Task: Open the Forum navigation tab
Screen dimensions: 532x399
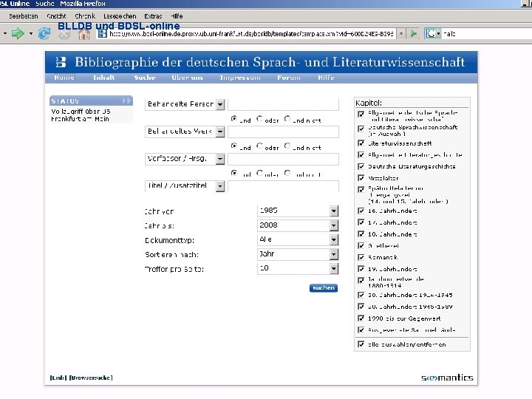Action: point(289,78)
